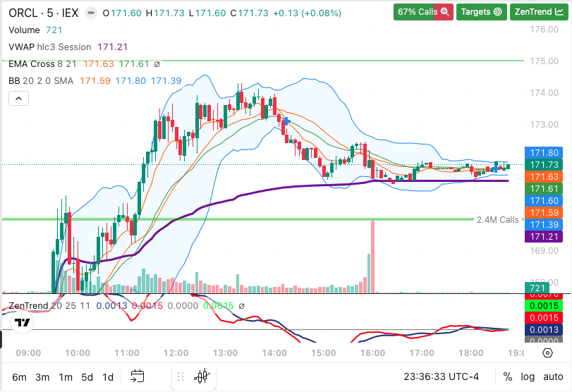Viewport: 572px width, 392px height.
Task: Click the gray status pill beside IEX
Action: point(91,13)
